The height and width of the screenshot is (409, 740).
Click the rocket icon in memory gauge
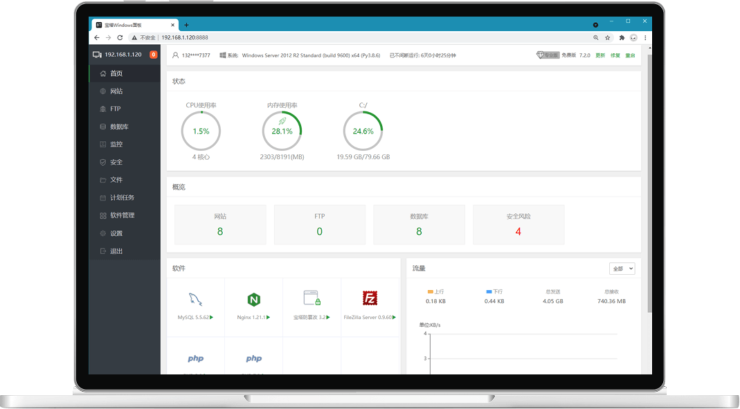click(x=282, y=121)
